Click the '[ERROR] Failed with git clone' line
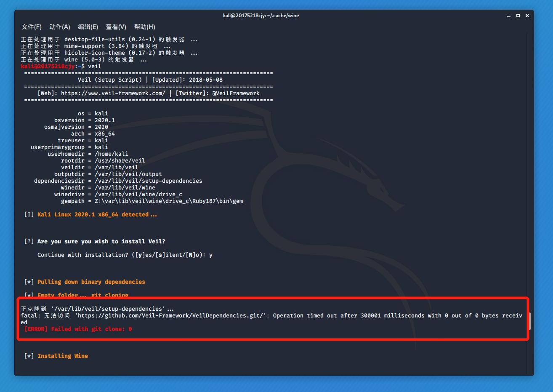The width and height of the screenshot is (553, 392). point(78,329)
